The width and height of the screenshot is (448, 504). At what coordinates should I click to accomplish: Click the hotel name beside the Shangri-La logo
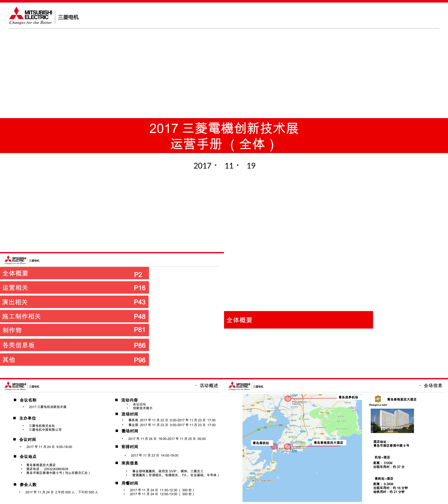[402, 399]
